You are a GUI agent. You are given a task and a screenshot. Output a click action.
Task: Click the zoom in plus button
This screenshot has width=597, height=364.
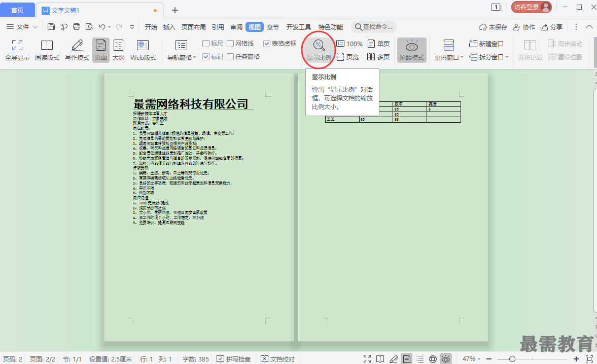point(576,358)
